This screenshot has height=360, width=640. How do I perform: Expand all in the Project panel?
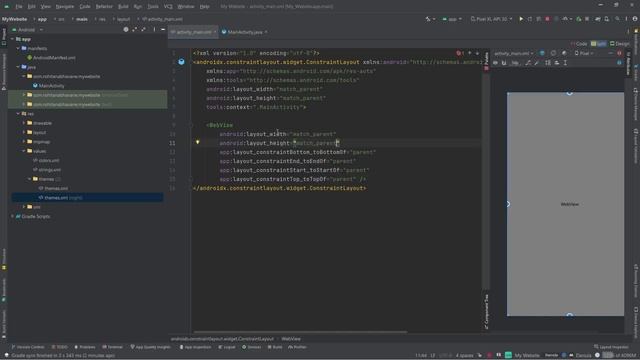click(135, 29)
